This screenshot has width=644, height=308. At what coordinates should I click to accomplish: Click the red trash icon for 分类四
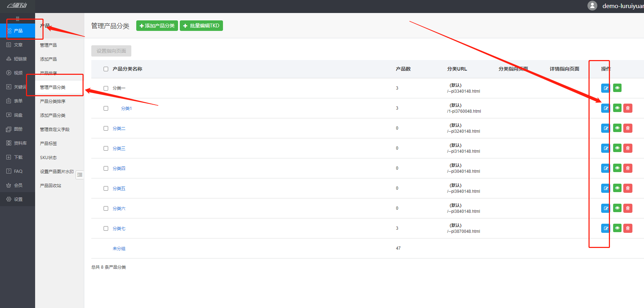[x=628, y=168]
